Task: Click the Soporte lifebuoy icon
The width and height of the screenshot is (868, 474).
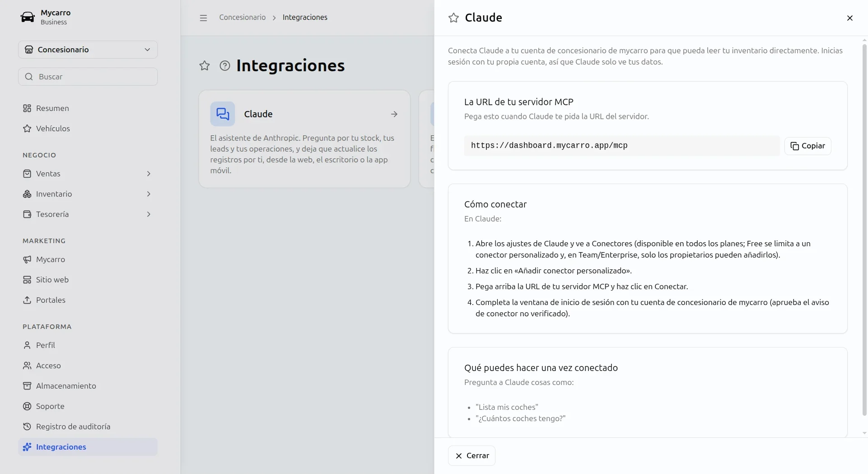Action: pos(27,407)
